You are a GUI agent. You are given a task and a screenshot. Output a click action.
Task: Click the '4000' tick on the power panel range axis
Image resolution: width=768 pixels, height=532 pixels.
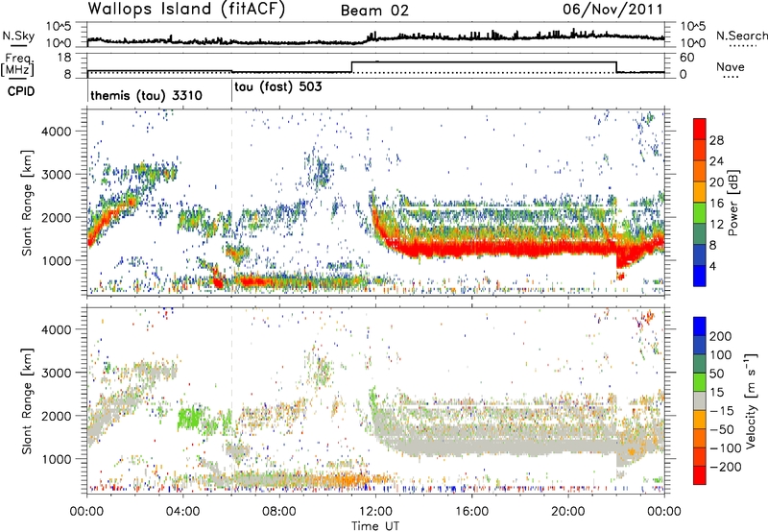[56, 132]
